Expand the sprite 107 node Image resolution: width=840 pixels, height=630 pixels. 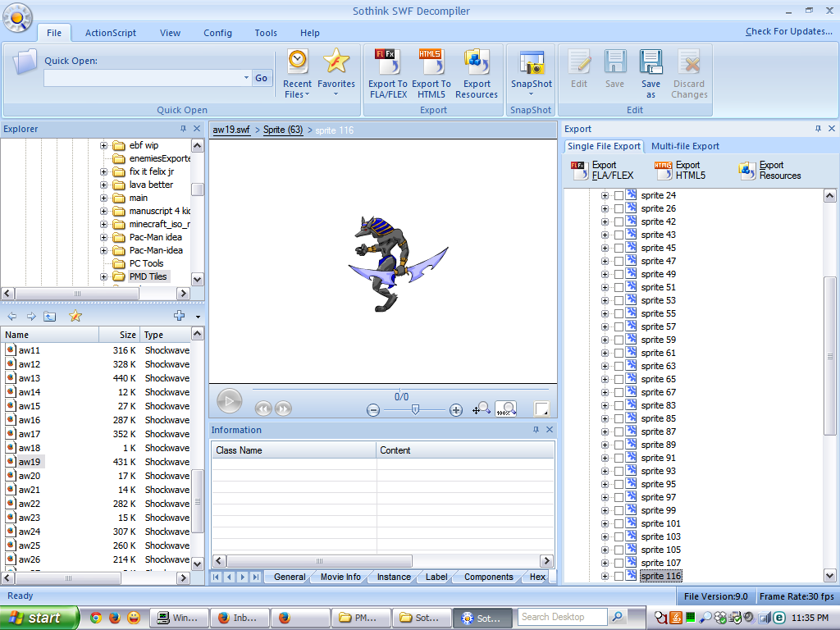tap(605, 563)
